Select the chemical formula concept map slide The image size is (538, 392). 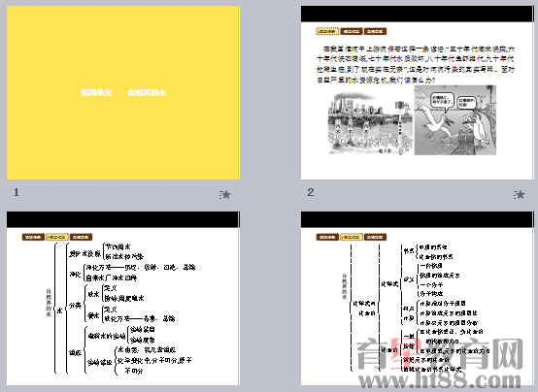418,298
